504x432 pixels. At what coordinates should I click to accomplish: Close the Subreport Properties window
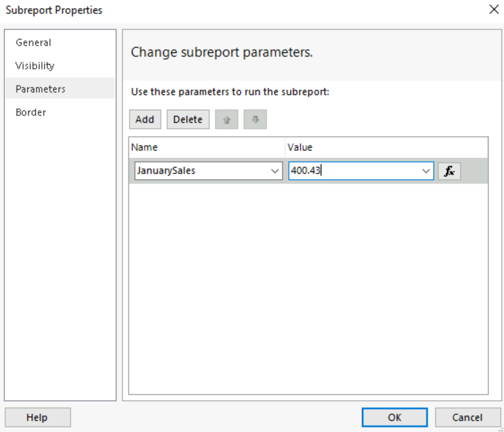(494, 10)
